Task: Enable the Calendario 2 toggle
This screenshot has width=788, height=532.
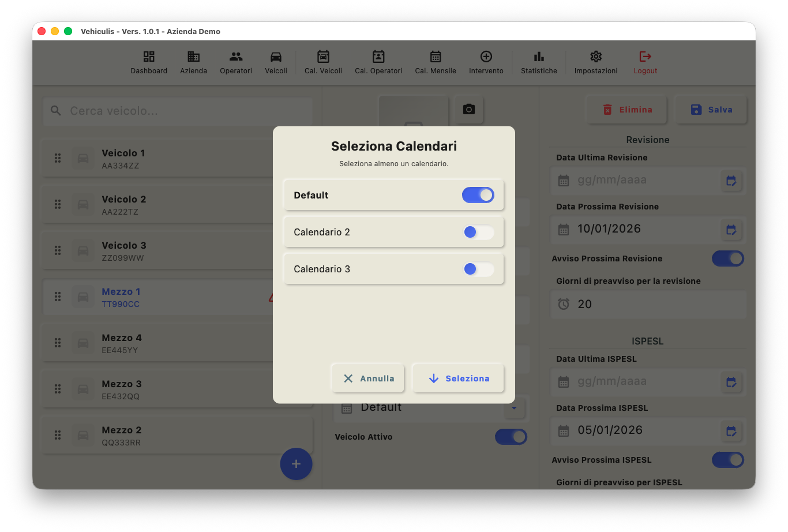Action: [478, 232]
